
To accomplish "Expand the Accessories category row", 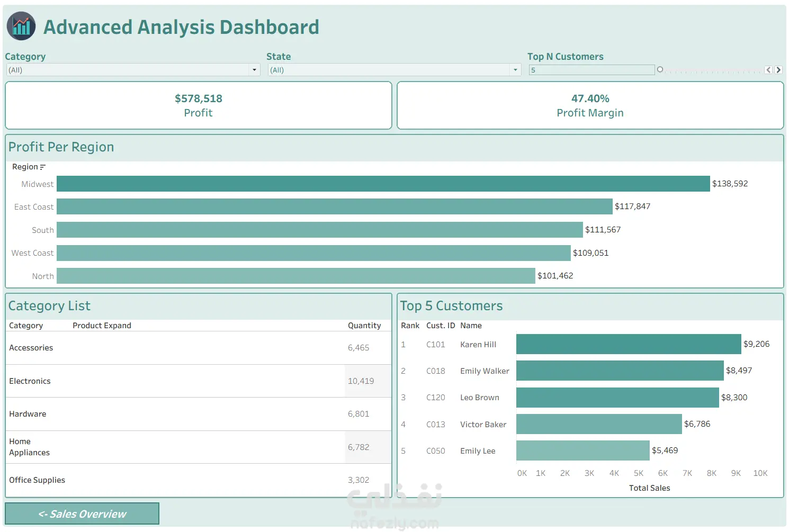I will click(31, 348).
